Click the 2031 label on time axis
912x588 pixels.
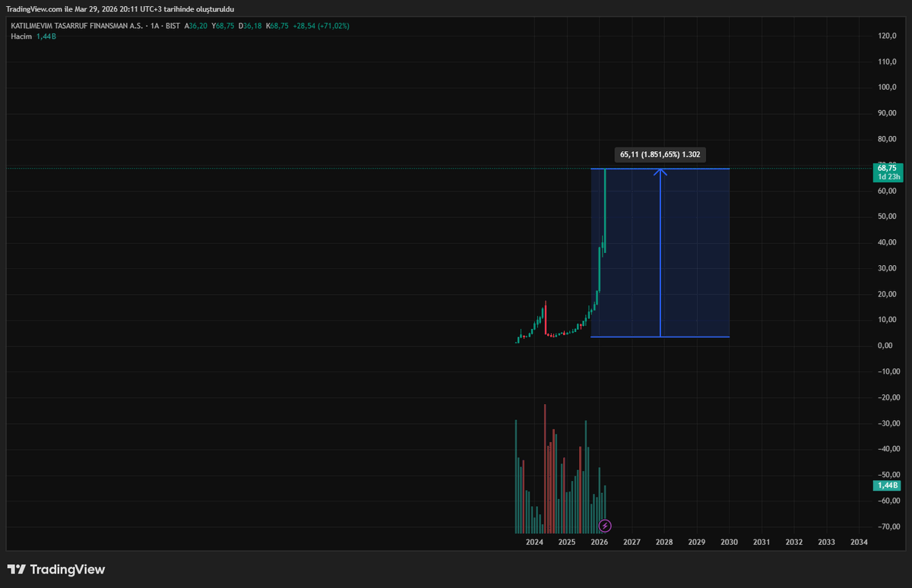tap(762, 542)
